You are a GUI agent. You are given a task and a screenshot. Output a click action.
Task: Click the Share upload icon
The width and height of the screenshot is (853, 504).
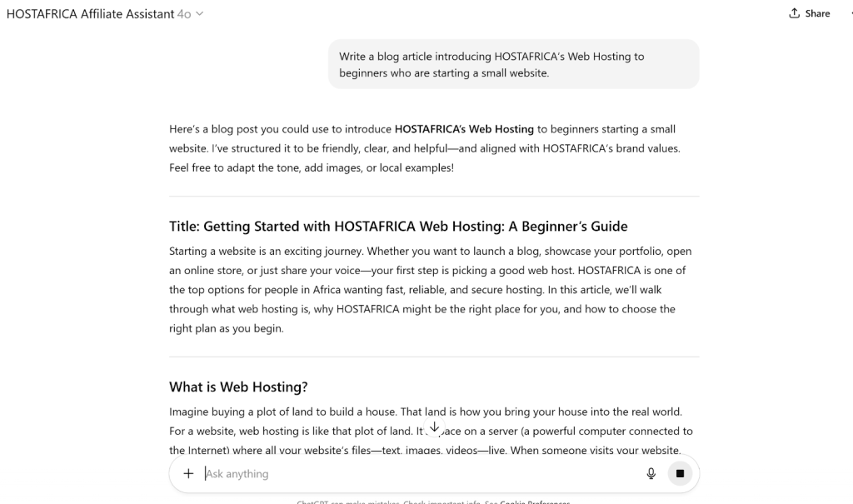[794, 13]
